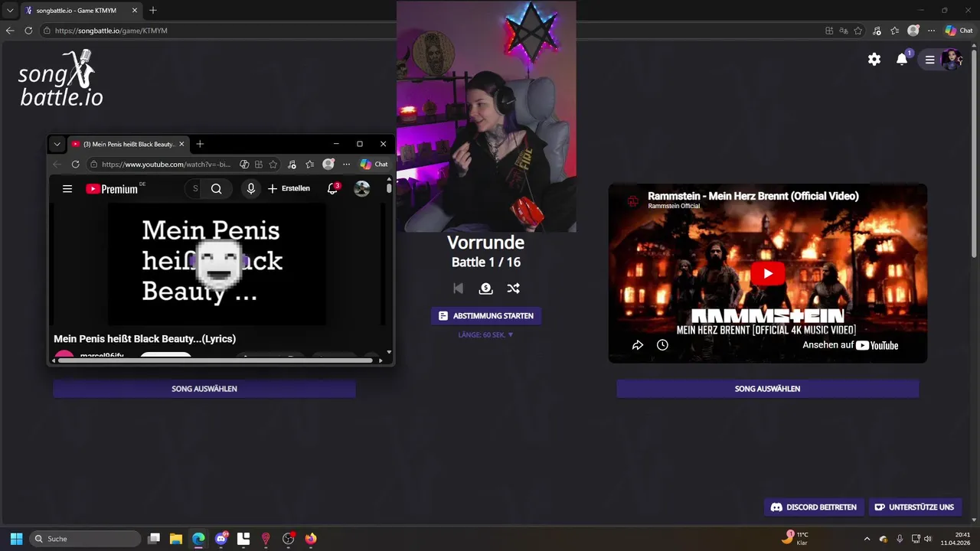Click the shuffle battles icon
The width and height of the screenshot is (980, 551).
(x=513, y=289)
